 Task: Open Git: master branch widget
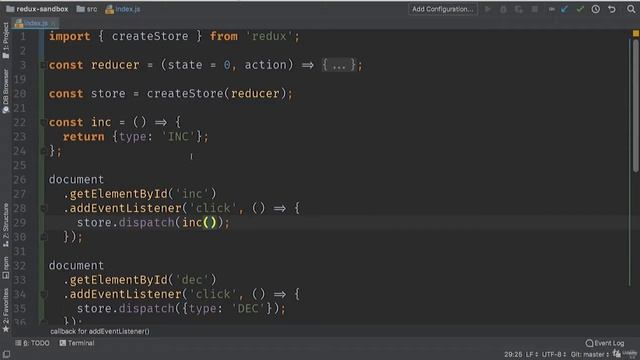coord(590,354)
